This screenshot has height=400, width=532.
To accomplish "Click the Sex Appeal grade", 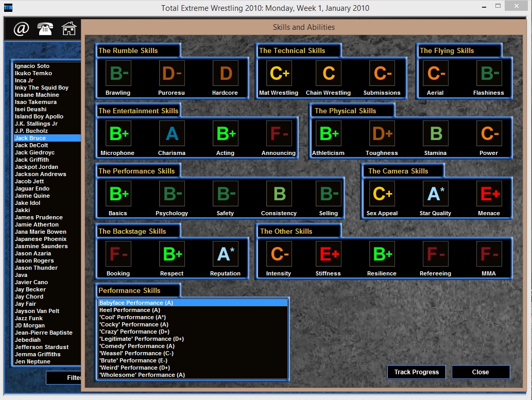I will (382, 193).
